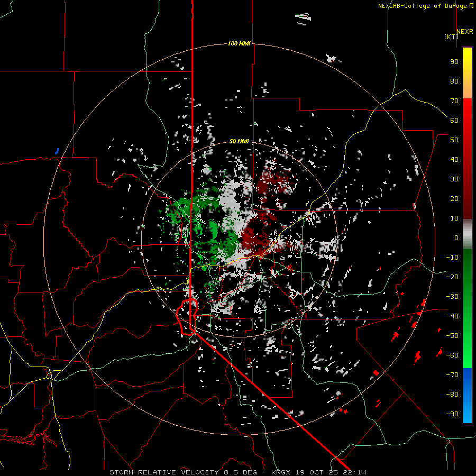The height and width of the screenshot is (476, 476).
Task: Click the 50 NMI range ring label
Action: pyautogui.click(x=239, y=141)
